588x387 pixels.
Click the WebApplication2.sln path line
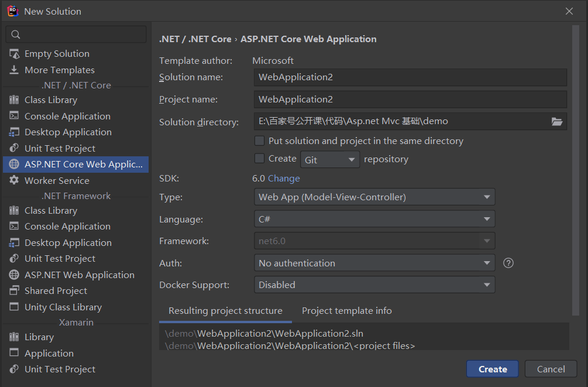coord(264,333)
